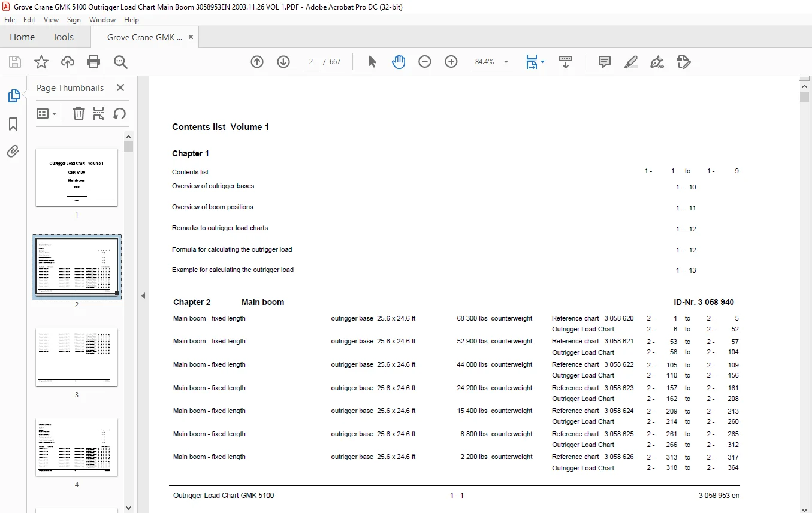The height and width of the screenshot is (513, 812).
Task: Toggle the Attachments paperclip panel
Action: tap(13, 152)
